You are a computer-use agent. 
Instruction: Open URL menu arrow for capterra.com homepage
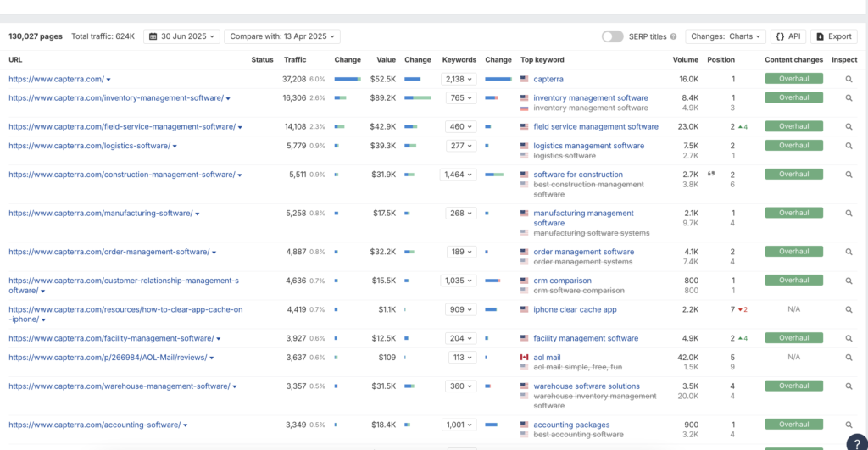coord(108,80)
